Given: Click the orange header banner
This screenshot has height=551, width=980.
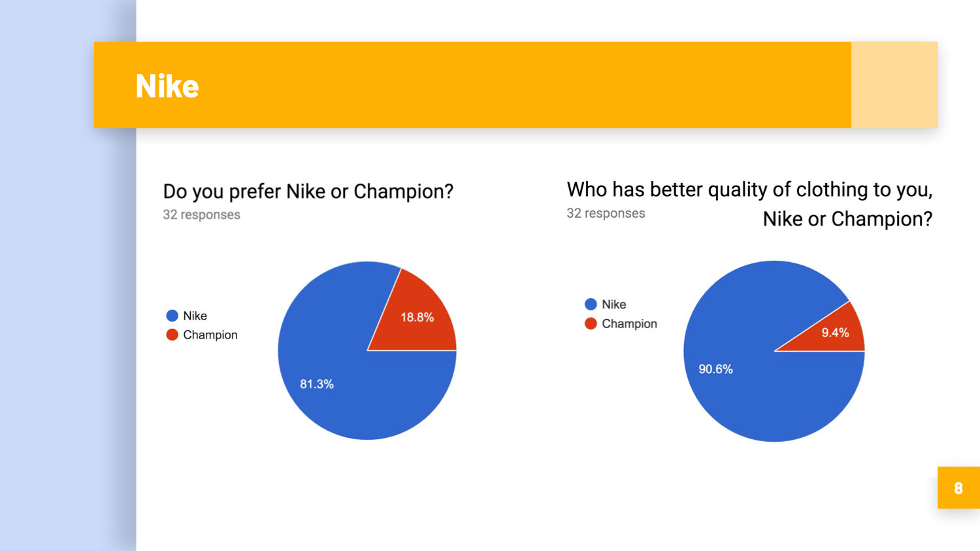Looking at the screenshot, I should pos(472,85).
